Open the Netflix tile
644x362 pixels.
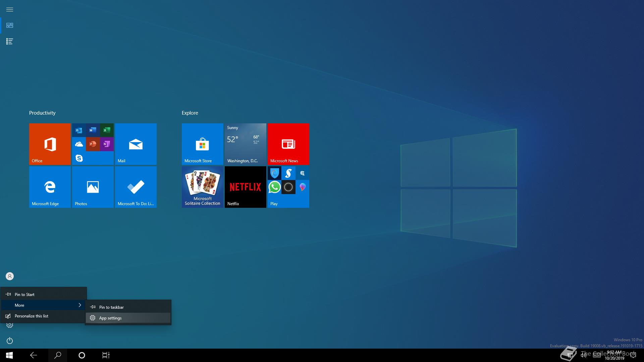246,187
